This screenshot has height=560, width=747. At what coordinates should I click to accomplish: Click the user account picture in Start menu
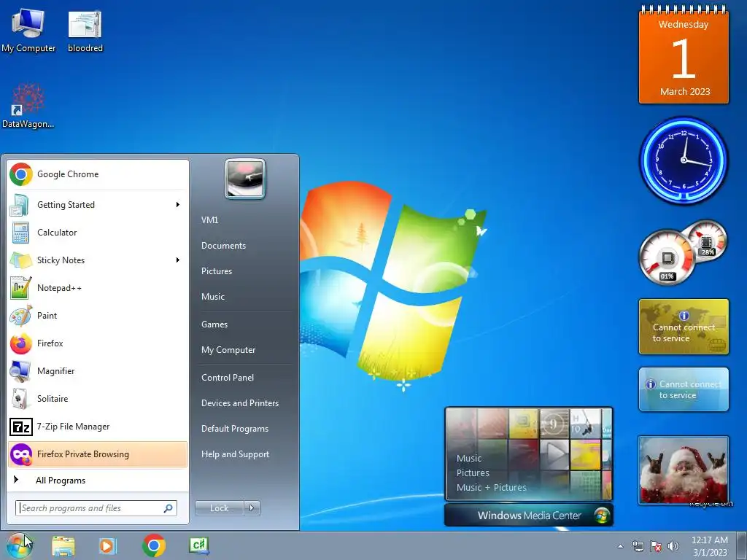pyautogui.click(x=245, y=179)
